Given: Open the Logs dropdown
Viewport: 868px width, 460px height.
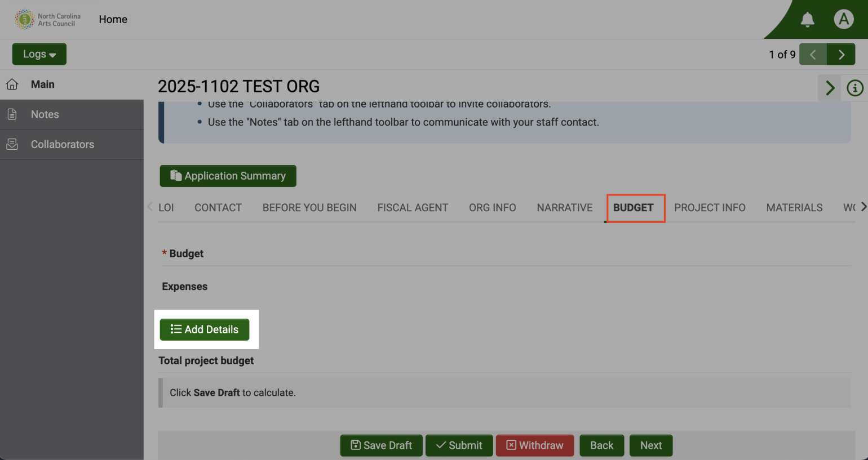Looking at the screenshot, I should coord(39,53).
